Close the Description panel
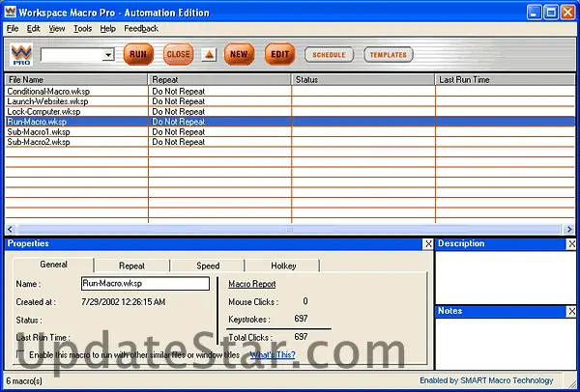 click(571, 244)
